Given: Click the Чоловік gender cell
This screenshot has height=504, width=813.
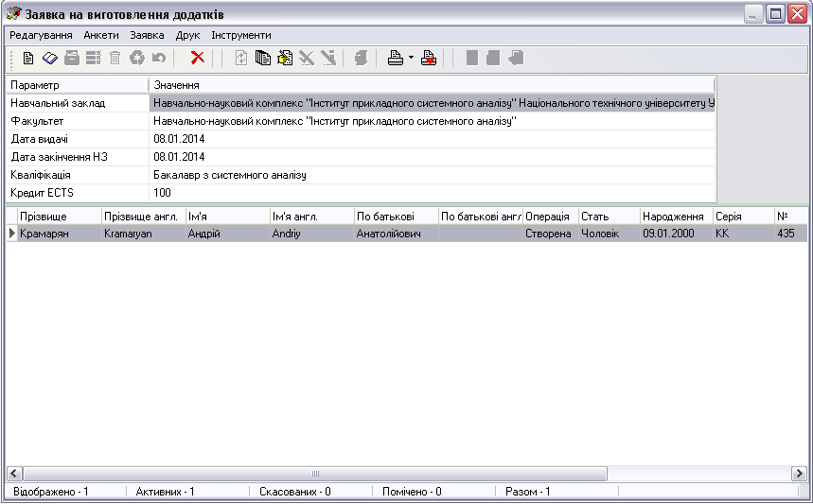Looking at the screenshot, I should 610,234.
